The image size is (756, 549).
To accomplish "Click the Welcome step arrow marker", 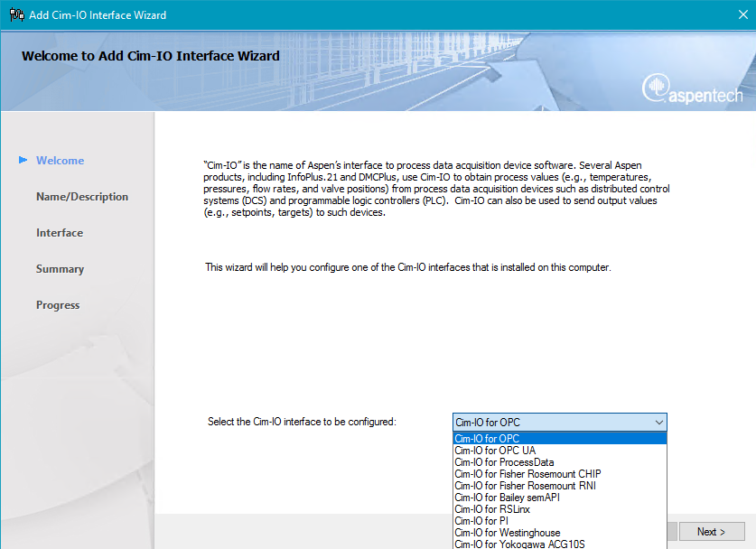I will click(23, 160).
